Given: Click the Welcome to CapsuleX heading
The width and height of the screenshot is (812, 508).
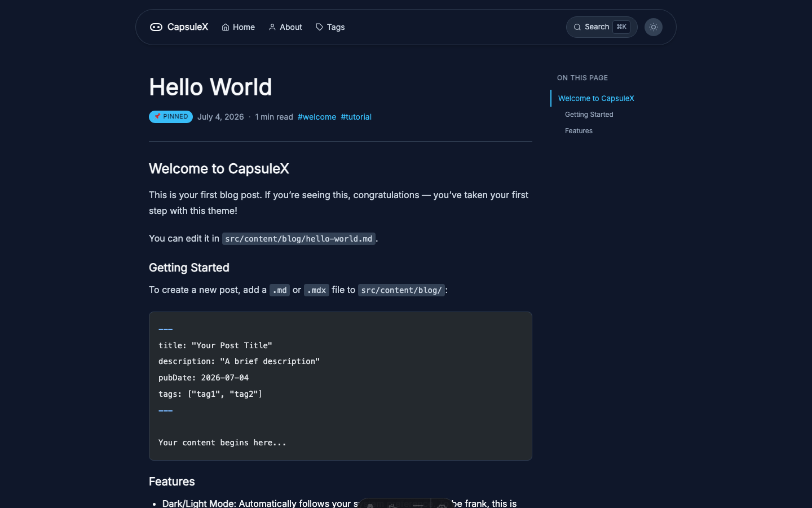Looking at the screenshot, I should tap(219, 169).
